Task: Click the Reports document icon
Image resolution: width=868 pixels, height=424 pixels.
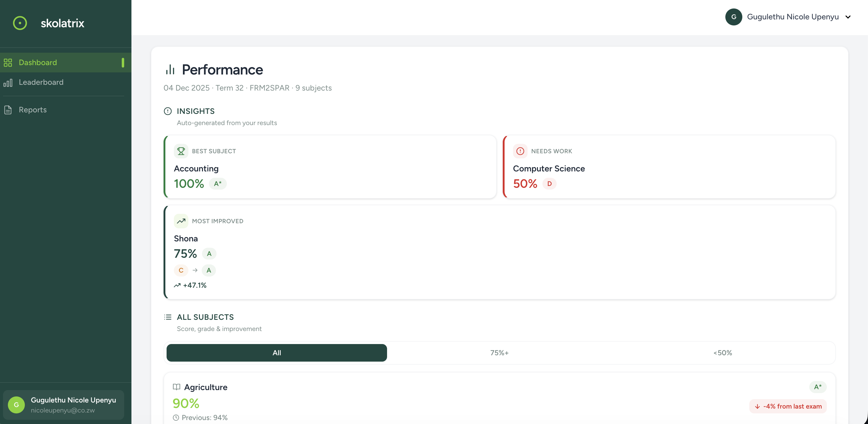Action: [x=8, y=110]
